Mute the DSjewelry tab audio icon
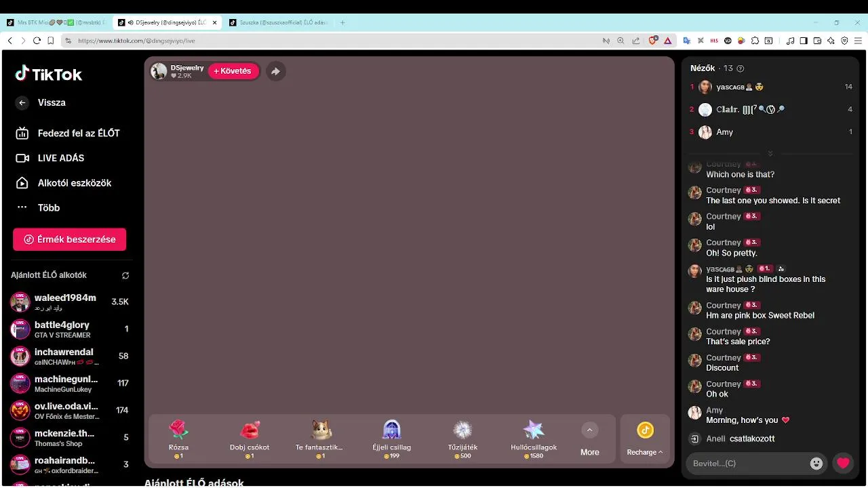The height and width of the screenshot is (488, 868). click(130, 22)
